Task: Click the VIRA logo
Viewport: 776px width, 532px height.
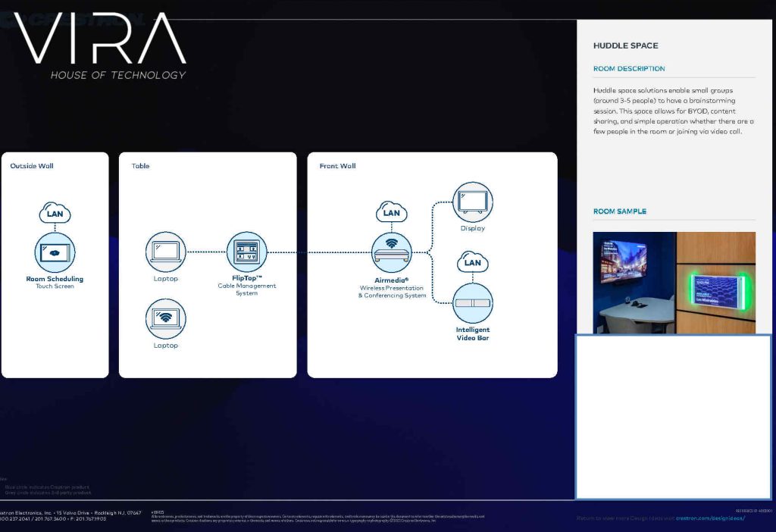Action: [x=101, y=39]
